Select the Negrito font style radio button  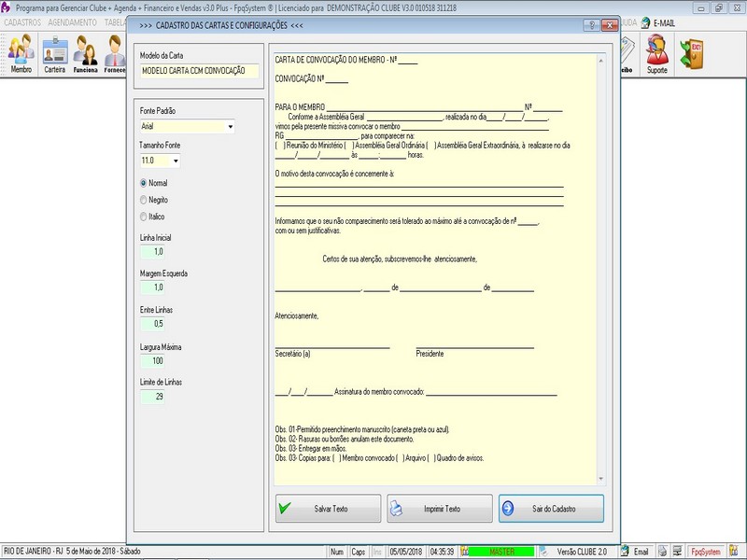[144, 200]
